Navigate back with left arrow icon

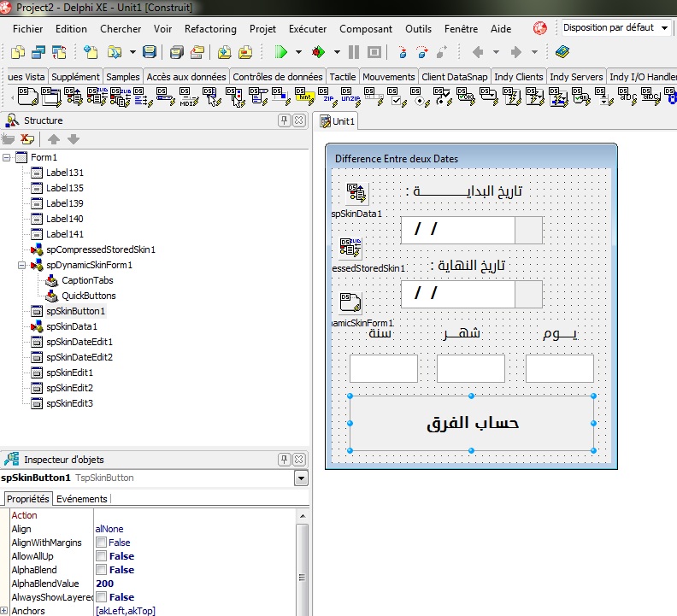pyautogui.click(x=478, y=52)
